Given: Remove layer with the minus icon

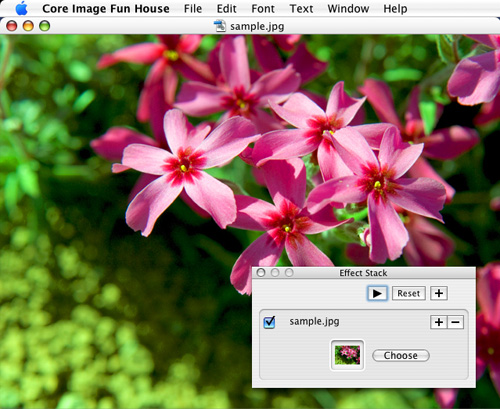Looking at the screenshot, I should 456,322.
